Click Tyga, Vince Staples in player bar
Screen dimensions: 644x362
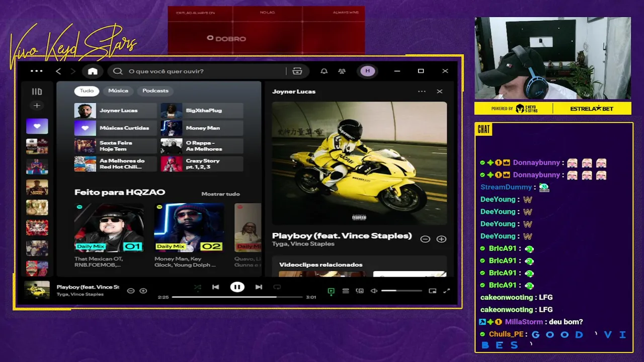coord(80,294)
